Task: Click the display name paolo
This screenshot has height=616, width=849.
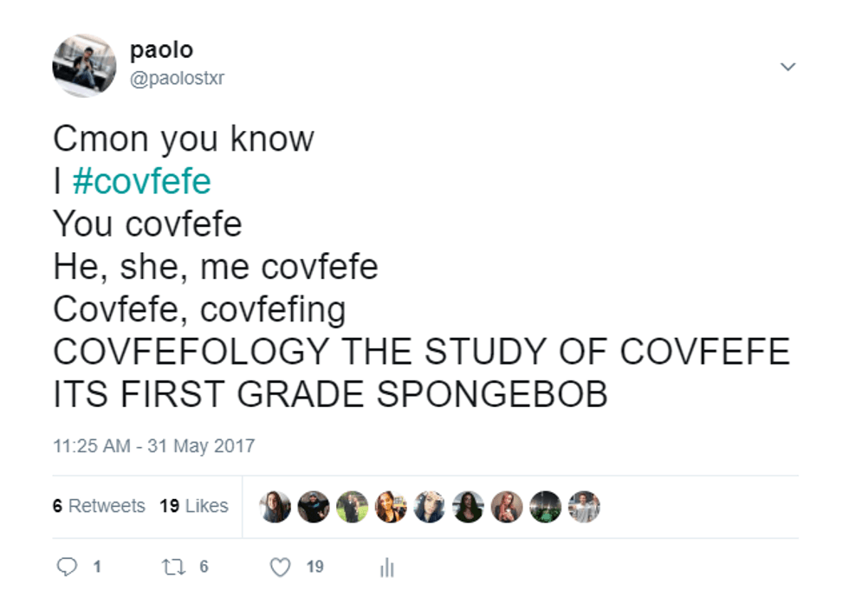Action: 161,50
